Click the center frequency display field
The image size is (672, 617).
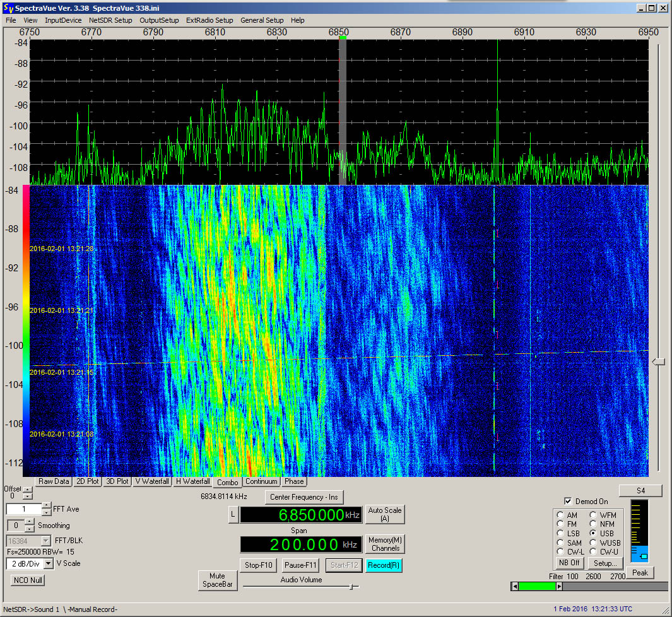(x=301, y=515)
